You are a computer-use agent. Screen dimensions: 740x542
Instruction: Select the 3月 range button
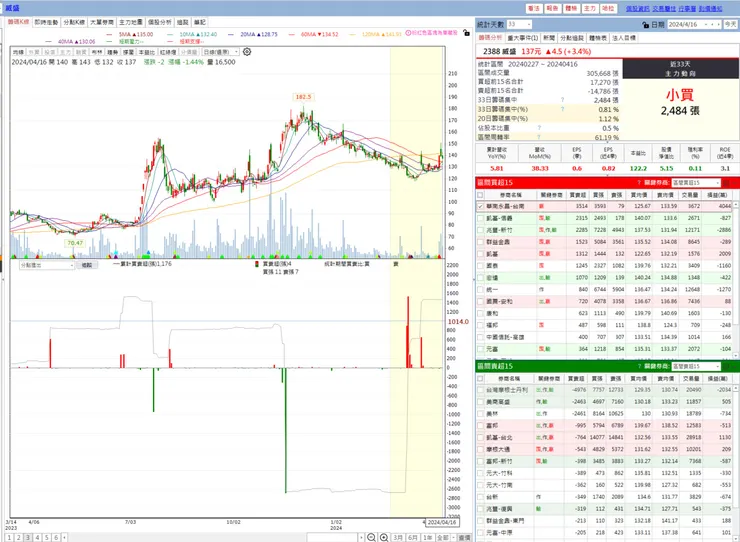(x=398, y=538)
